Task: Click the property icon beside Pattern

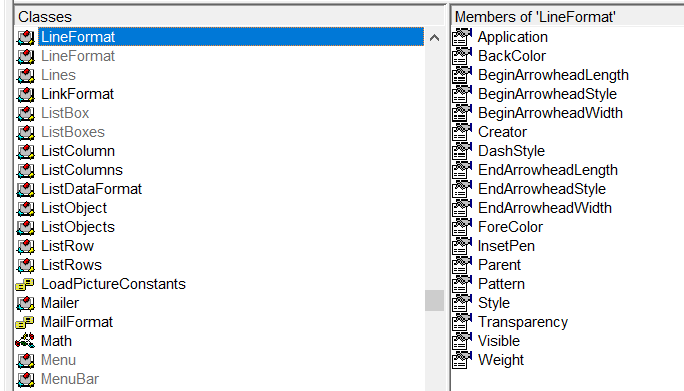Action: tap(462, 284)
